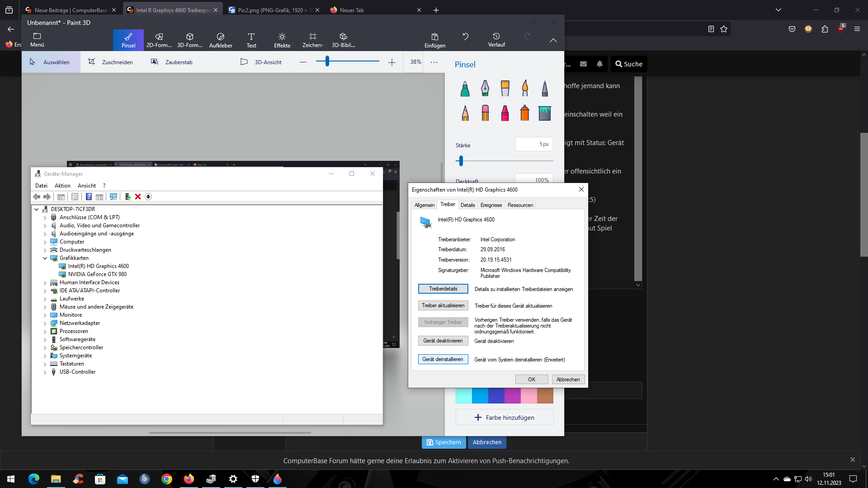
Task: Switch to the Details tab
Action: pyautogui.click(x=467, y=205)
